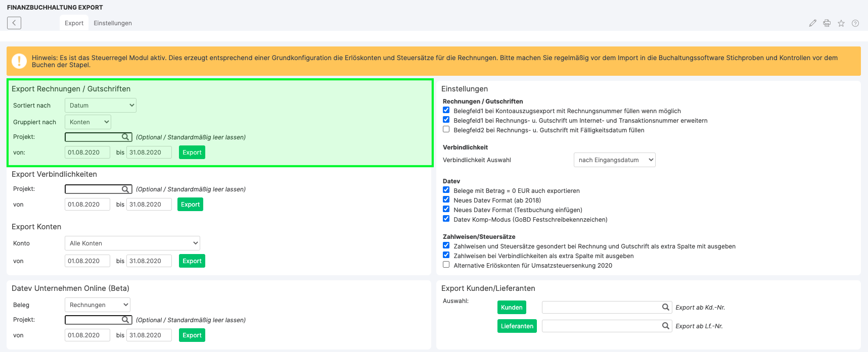This screenshot has width=868, height=352.
Task: Click search icon in Export ab Kd.-Nr. field
Action: point(666,307)
